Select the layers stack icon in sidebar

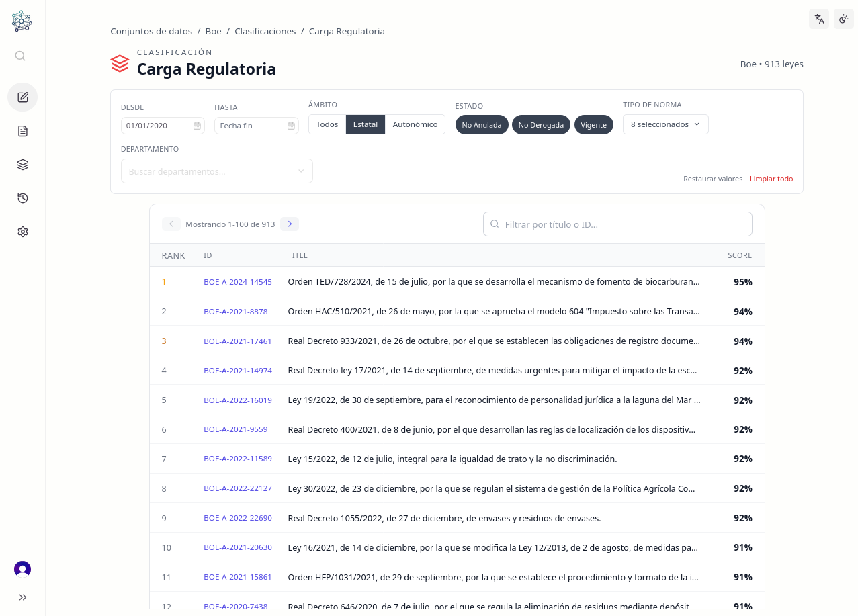[x=23, y=165]
